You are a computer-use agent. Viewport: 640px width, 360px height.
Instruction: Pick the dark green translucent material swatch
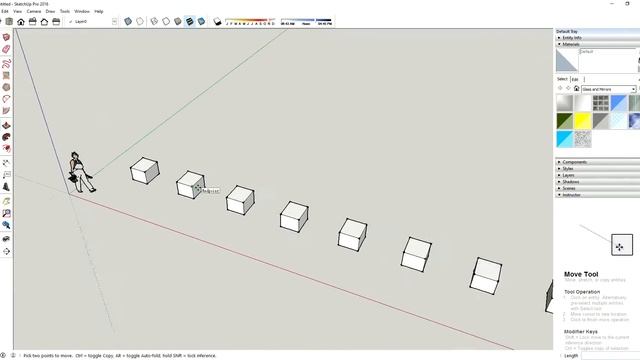pos(564,121)
